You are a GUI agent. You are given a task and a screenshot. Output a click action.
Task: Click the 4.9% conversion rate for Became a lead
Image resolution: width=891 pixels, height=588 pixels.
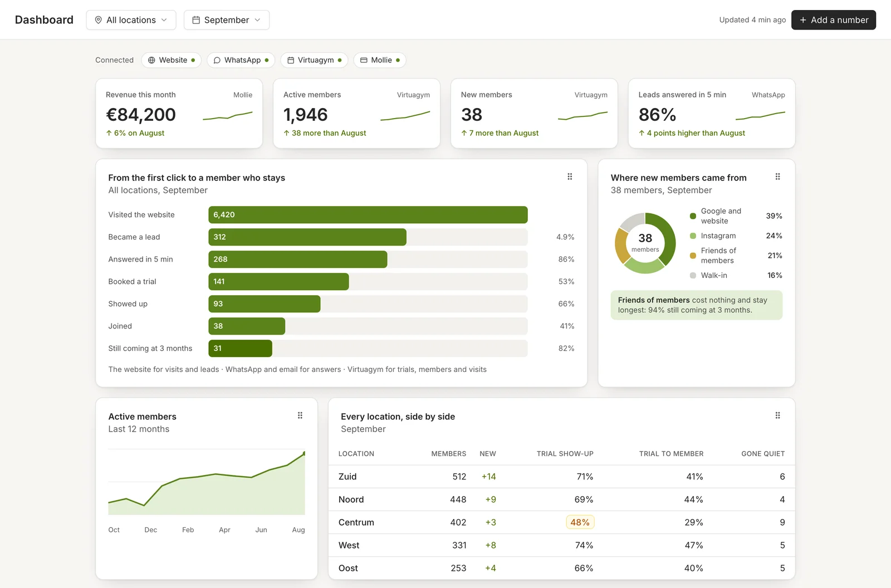click(x=565, y=237)
